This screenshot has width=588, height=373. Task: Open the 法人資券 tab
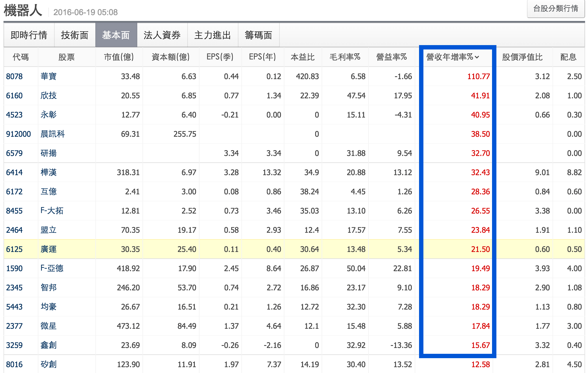pyautogui.click(x=162, y=35)
